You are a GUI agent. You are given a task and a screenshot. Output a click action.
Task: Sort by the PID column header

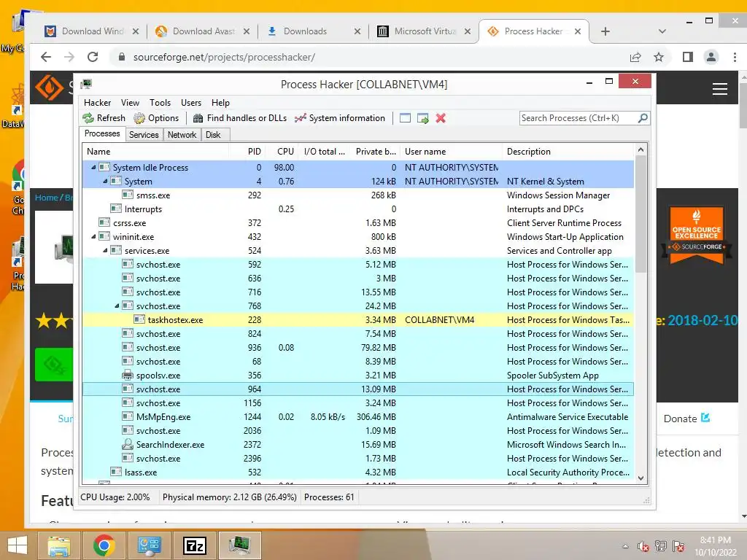coord(247,152)
